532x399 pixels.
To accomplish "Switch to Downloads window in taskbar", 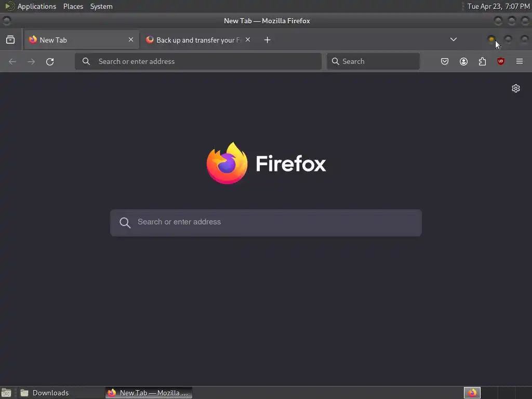I will [x=60, y=393].
